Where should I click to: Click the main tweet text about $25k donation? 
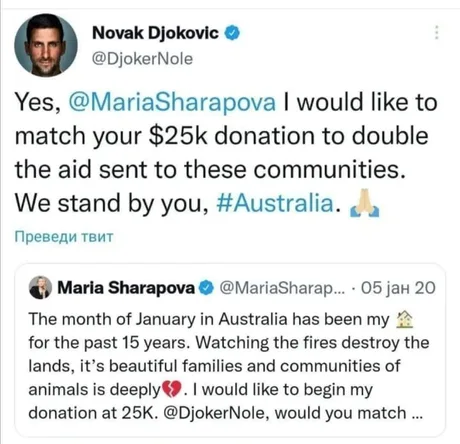226,153
